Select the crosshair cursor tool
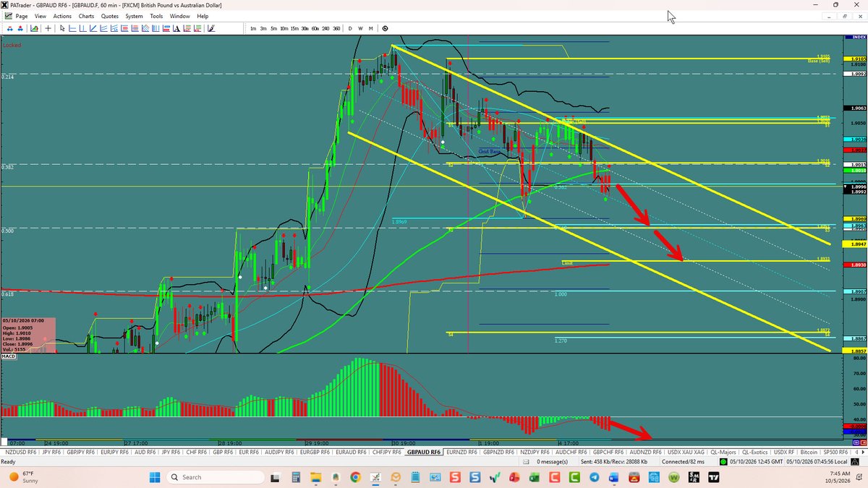 pos(48,28)
